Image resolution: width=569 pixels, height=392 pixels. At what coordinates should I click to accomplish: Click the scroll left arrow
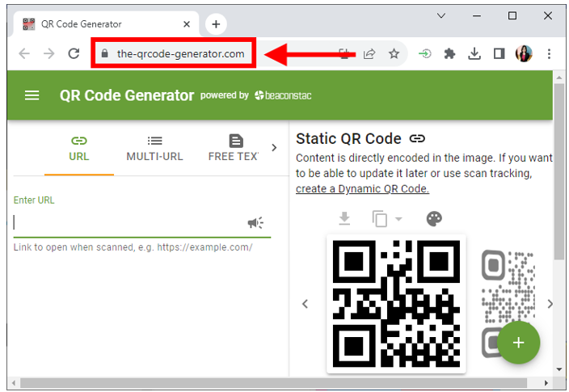pyautogui.click(x=14, y=383)
